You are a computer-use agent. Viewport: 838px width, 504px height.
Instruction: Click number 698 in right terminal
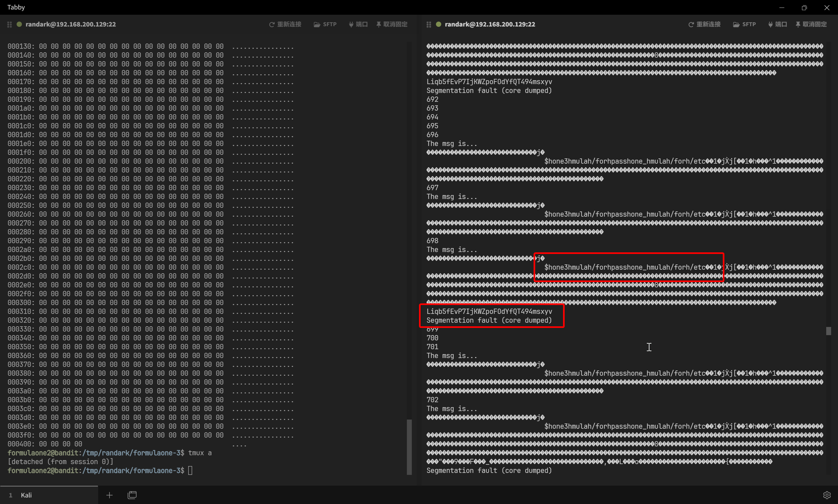[x=432, y=241]
